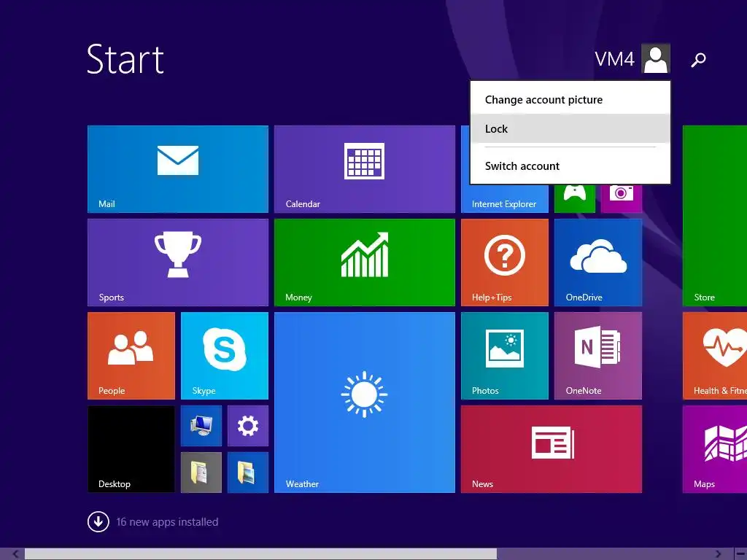The image size is (747, 560).
Task: Open the Xbox Games tile
Action: click(x=575, y=198)
